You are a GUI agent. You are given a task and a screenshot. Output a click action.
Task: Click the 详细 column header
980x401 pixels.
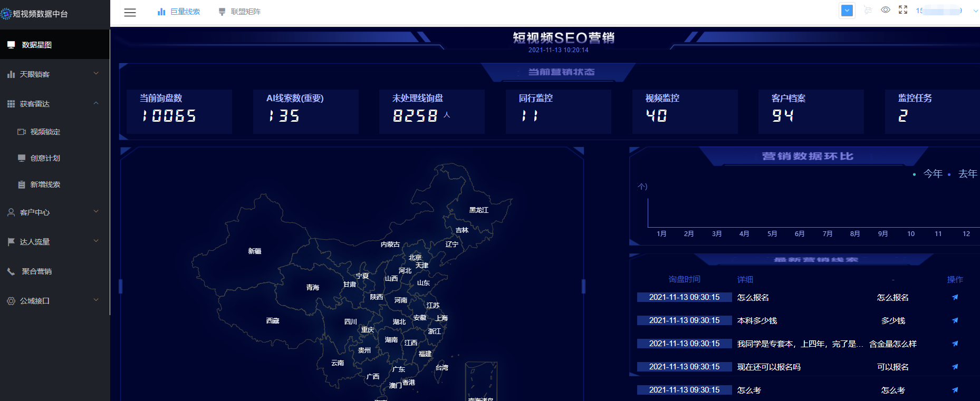[x=745, y=280]
